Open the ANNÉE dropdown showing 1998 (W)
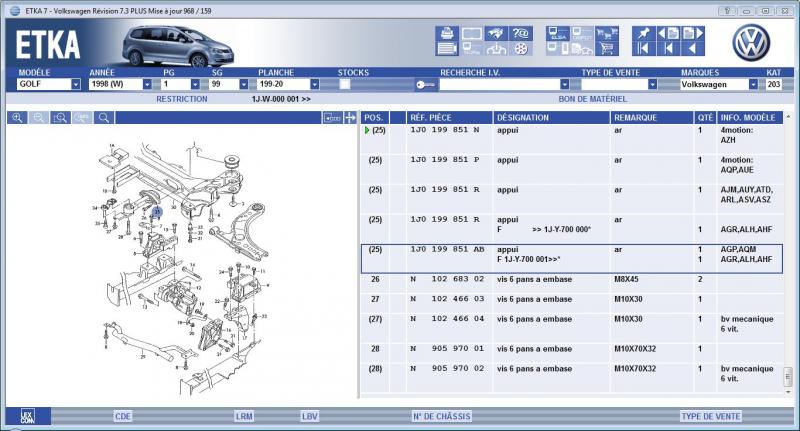The width and height of the screenshot is (800, 431). point(120,84)
